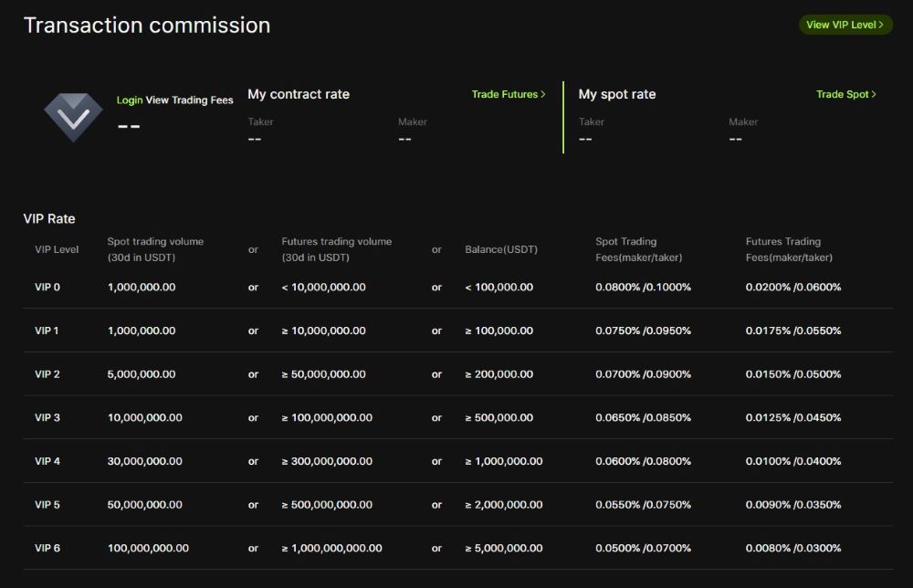This screenshot has height=588, width=913.
Task: Click spot fee 0.0500% /0.0700%
Action: [x=643, y=548]
